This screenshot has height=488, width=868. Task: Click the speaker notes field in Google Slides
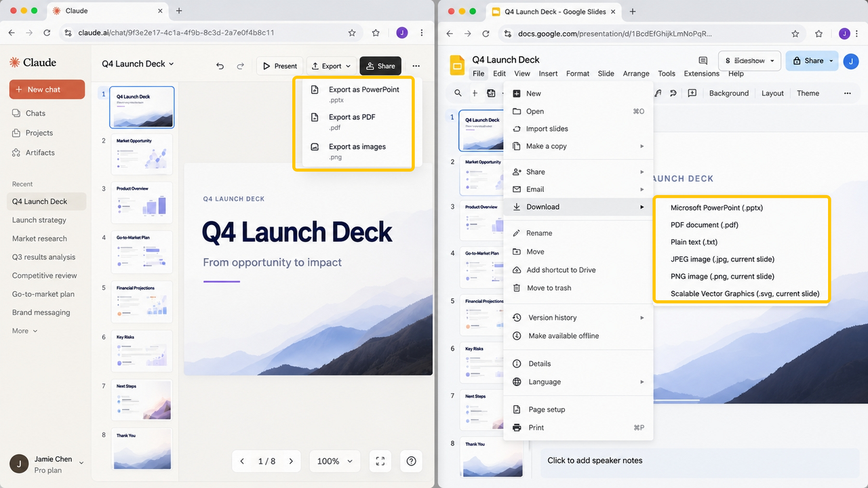tap(700, 461)
